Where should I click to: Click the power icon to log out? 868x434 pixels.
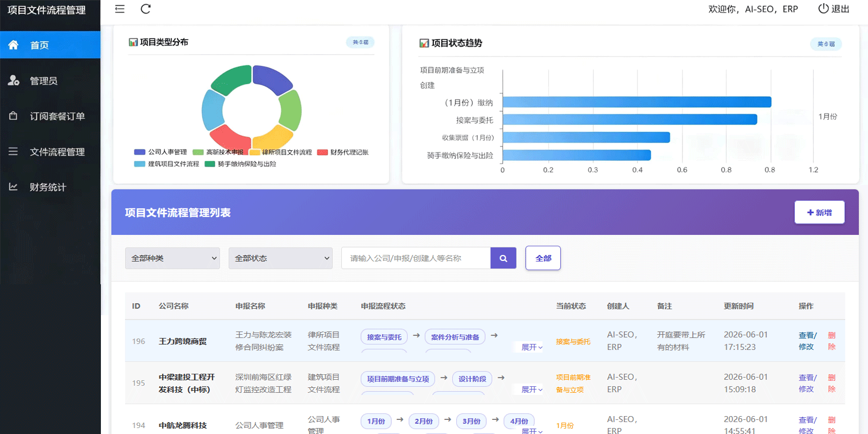[823, 8]
